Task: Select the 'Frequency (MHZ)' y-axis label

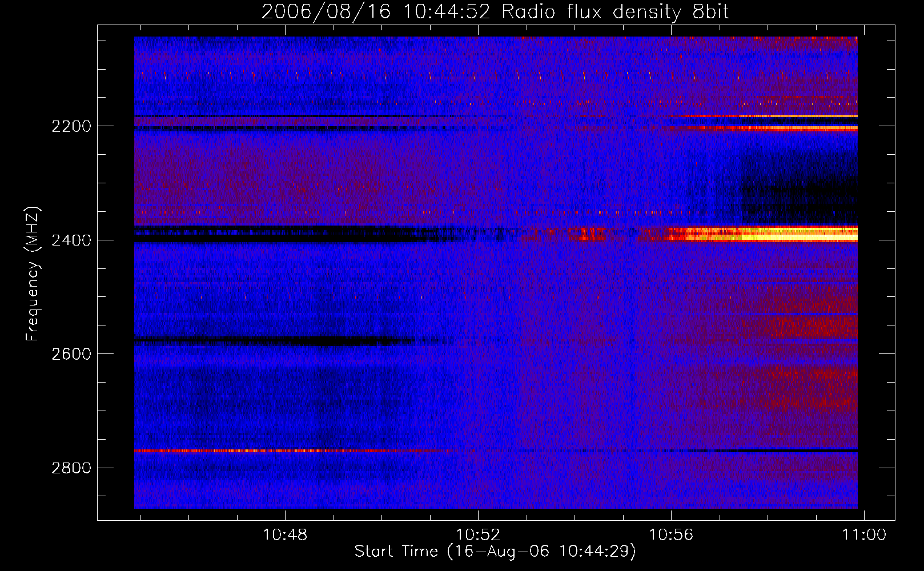Action: (x=33, y=274)
